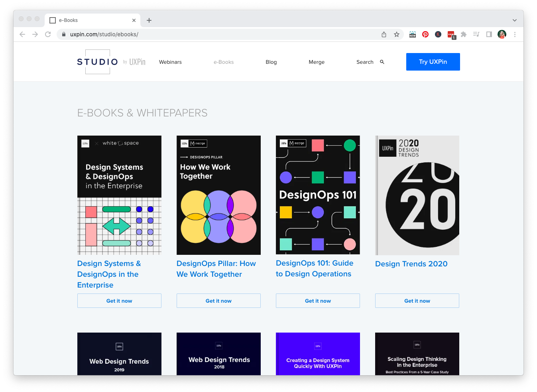
Task: Click the 'DesignOps Pillar: How We Work Together' link
Action: (216, 269)
